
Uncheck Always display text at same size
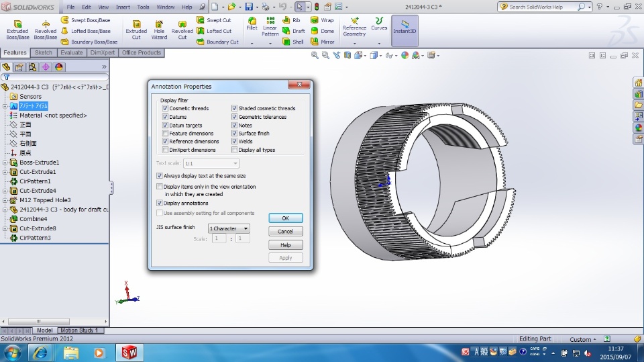pos(160,176)
